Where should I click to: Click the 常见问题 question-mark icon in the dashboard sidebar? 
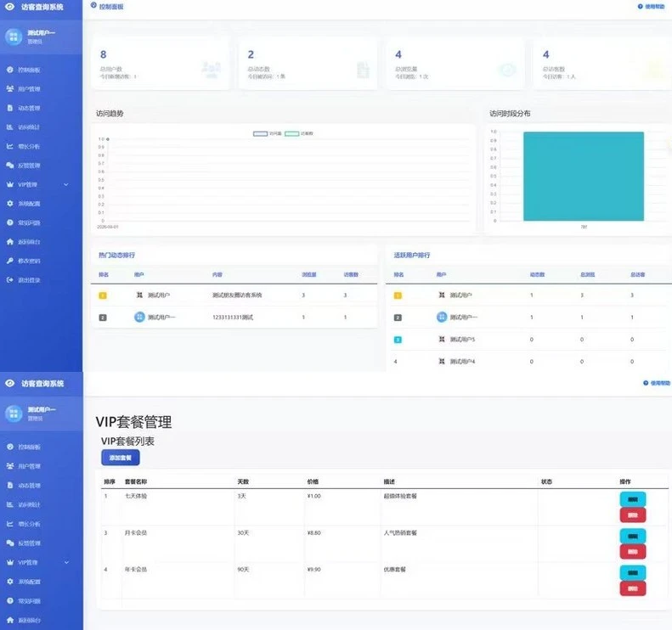10,222
